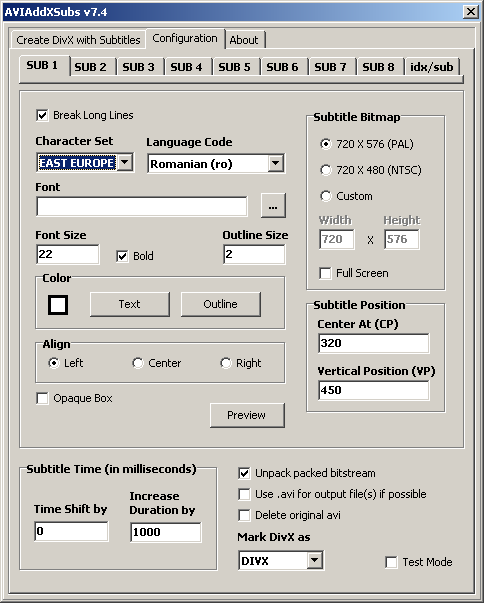Image resolution: width=484 pixels, height=603 pixels.
Task: Select the 720 X 480 (NTSC) option
Action: (371, 170)
